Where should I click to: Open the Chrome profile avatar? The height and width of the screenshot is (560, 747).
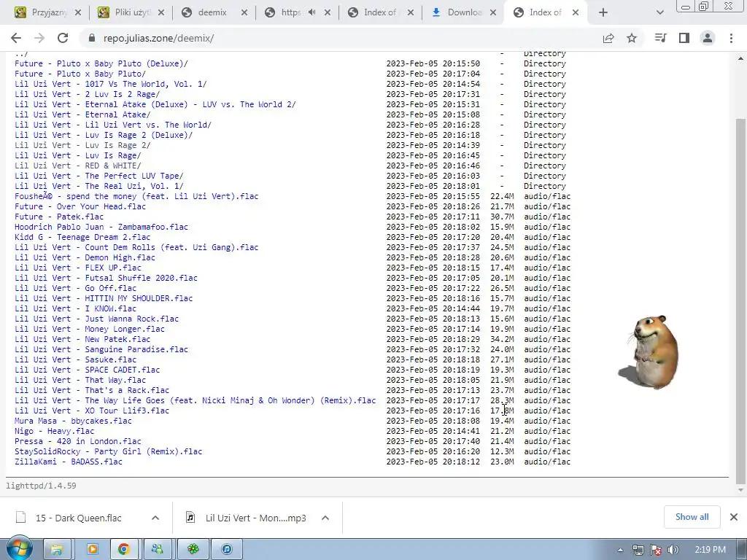tap(708, 38)
